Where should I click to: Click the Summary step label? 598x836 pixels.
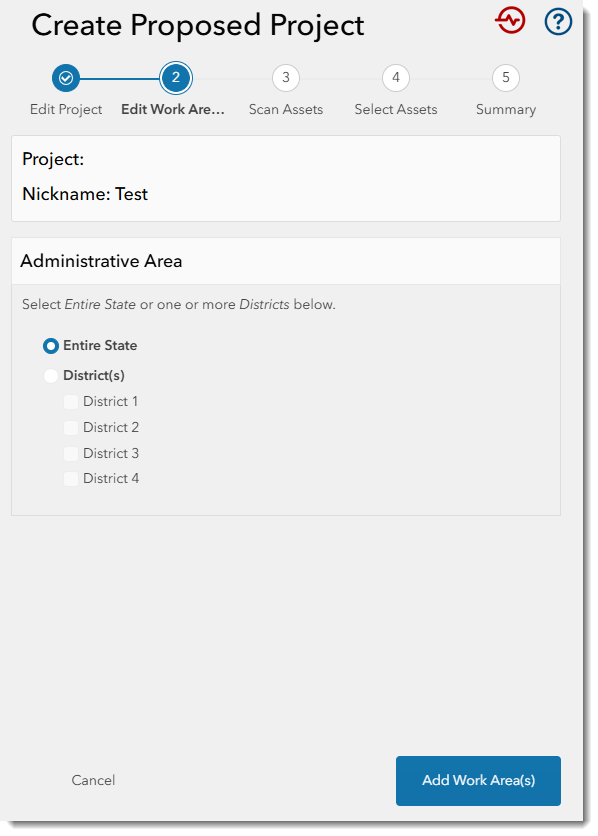pos(506,110)
